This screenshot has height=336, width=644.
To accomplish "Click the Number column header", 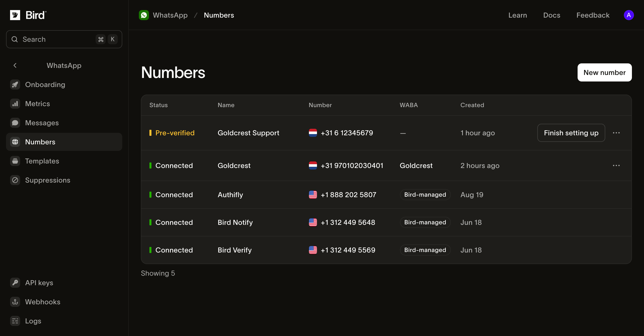I will point(320,105).
